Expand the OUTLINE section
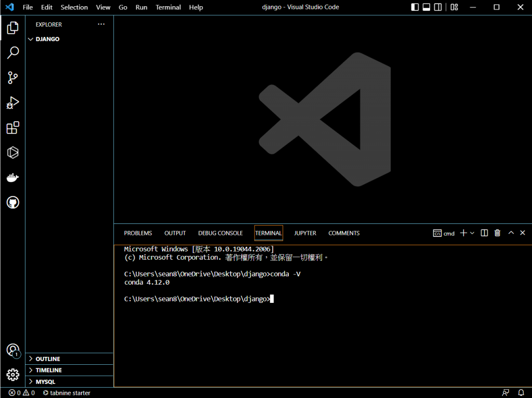The height and width of the screenshot is (398, 532). point(69,359)
